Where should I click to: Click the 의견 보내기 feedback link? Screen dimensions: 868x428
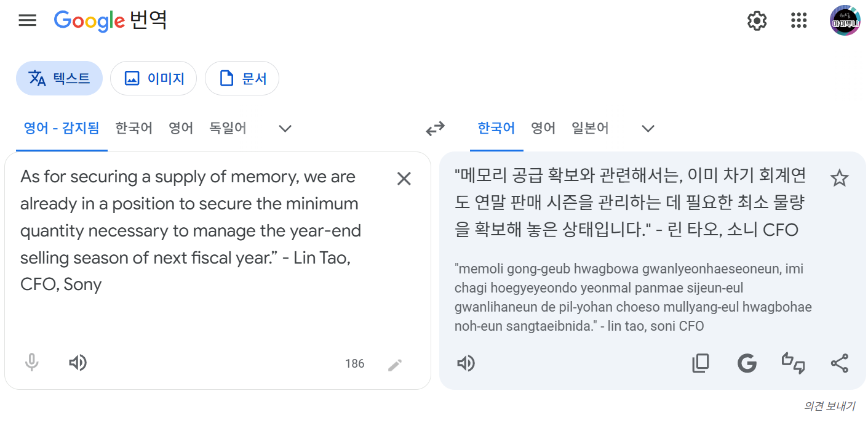(829, 406)
